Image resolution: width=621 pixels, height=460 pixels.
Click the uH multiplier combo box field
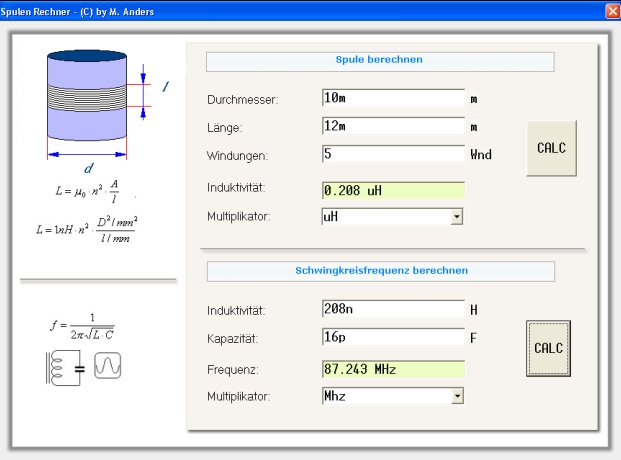[392, 217]
